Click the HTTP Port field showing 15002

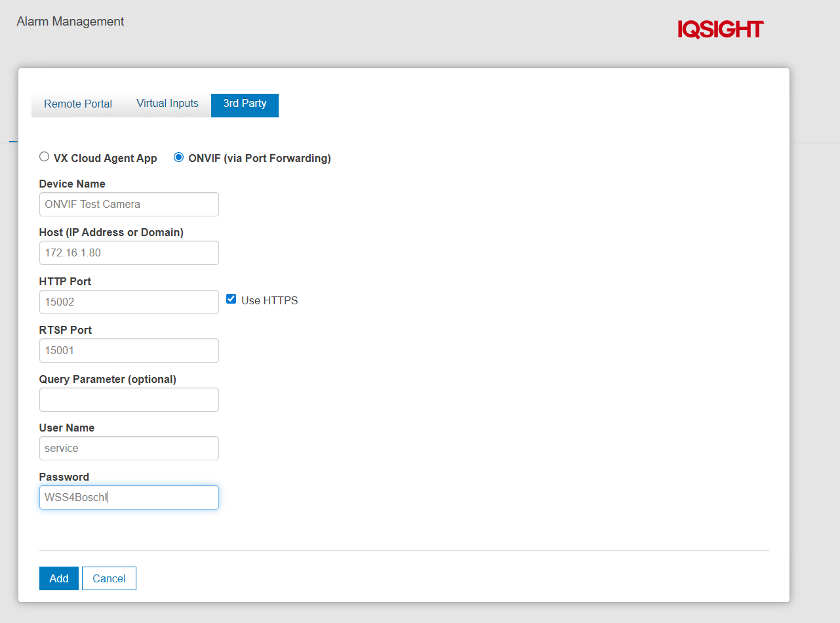coord(129,302)
